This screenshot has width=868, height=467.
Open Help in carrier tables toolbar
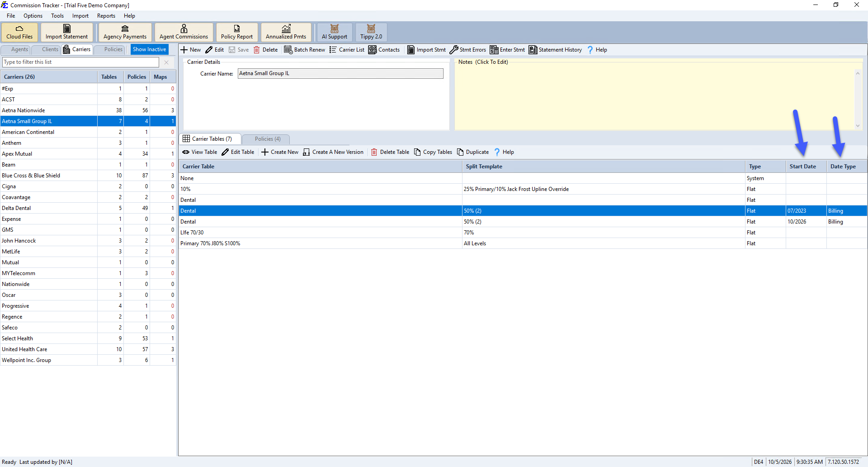[504, 152]
